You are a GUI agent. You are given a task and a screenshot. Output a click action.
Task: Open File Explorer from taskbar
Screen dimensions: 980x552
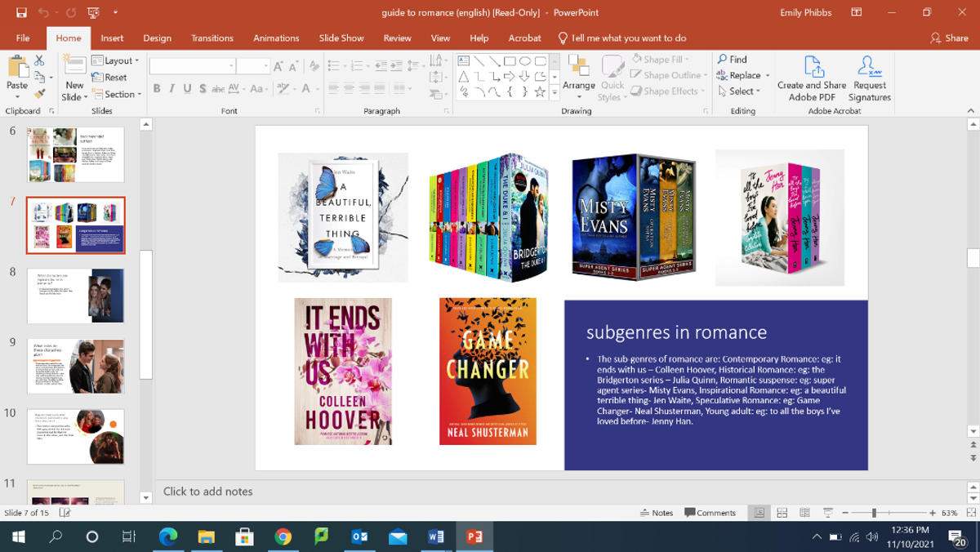point(207,536)
